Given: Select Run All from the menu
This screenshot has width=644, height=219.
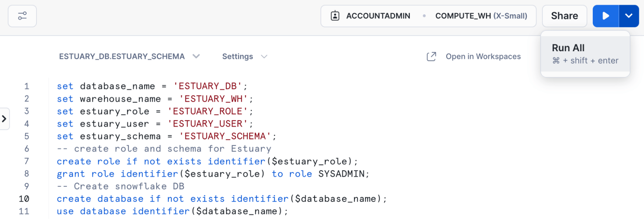Looking at the screenshot, I should pos(585,54).
